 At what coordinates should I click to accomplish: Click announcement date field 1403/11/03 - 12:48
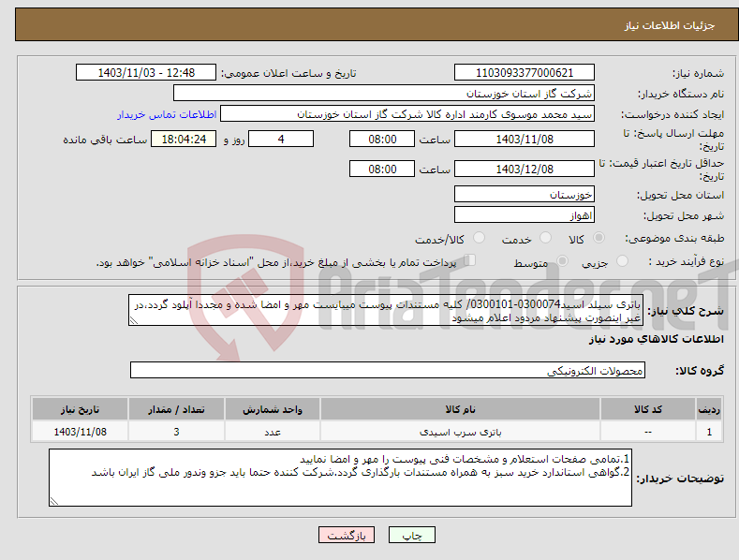click(x=146, y=73)
